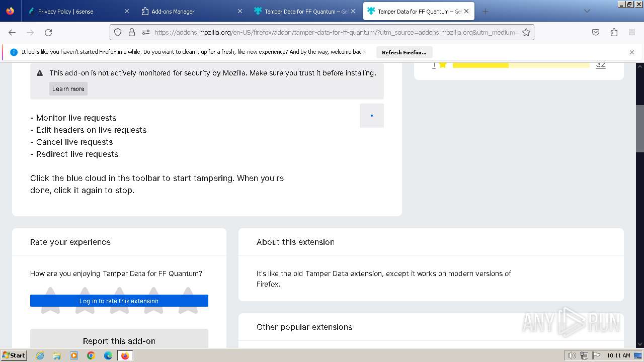The height and width of the screenshot is (362, 644).
Task: View site security padlock info
Action: click(x=132, y=32)
